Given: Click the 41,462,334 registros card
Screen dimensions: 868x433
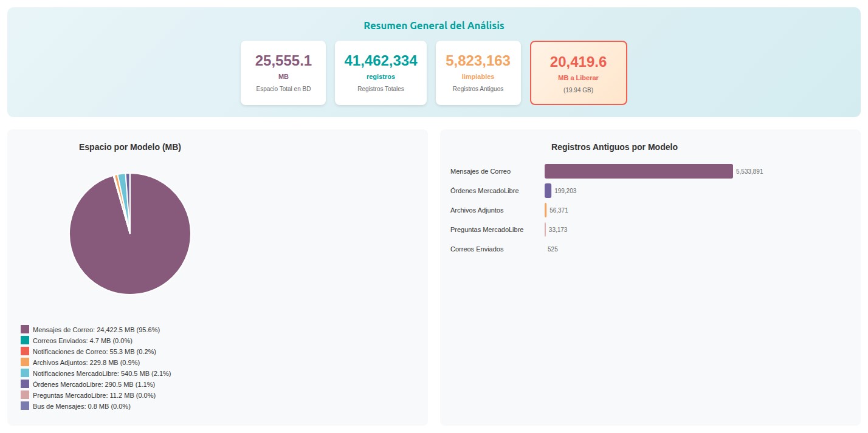Looking at the screenshot, I should [x=381, y=73].
